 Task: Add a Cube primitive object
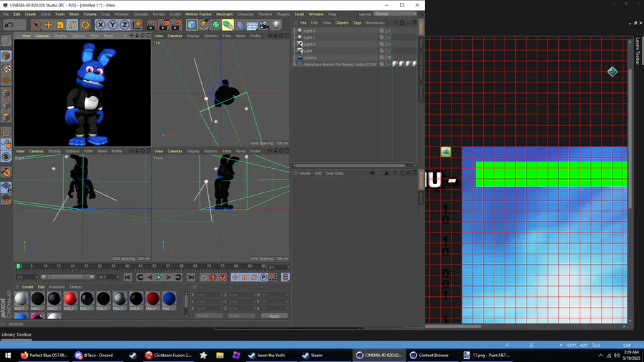click(x=192, y=25)
